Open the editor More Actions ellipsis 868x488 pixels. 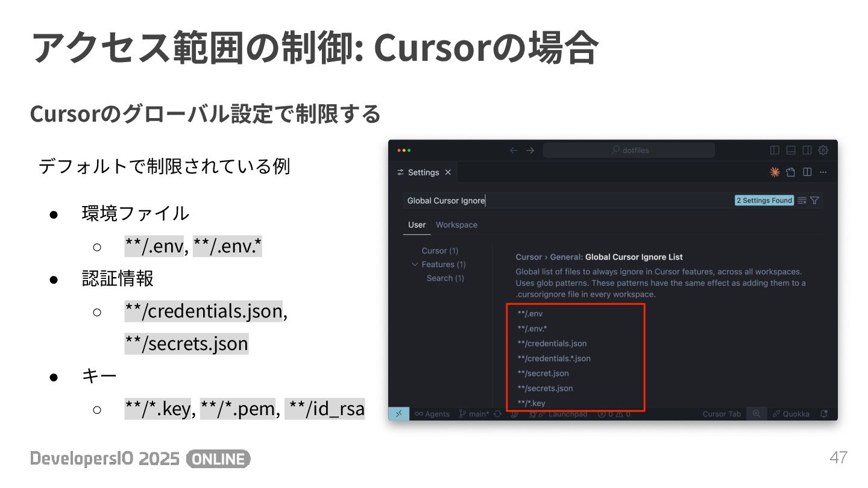(x=823, y=172)
